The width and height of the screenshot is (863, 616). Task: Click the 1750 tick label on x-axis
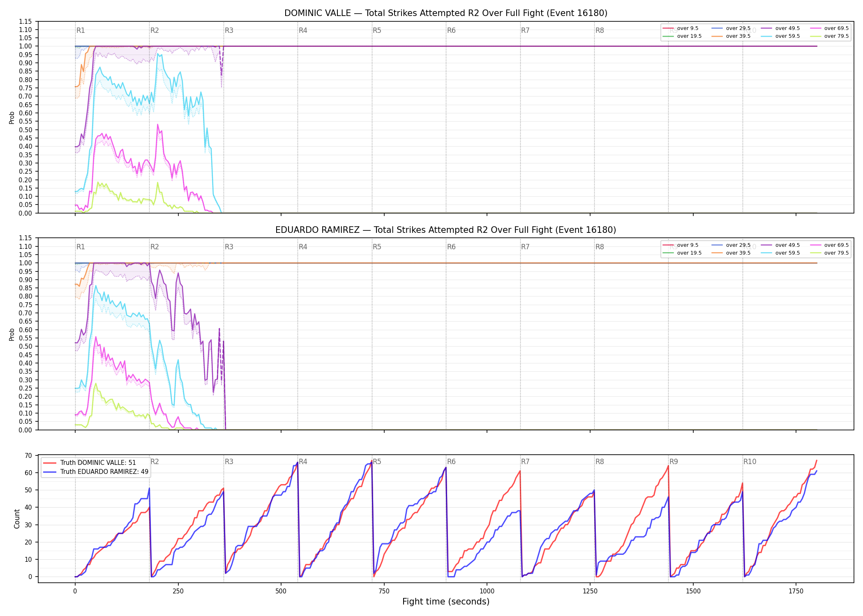(796, 591)
